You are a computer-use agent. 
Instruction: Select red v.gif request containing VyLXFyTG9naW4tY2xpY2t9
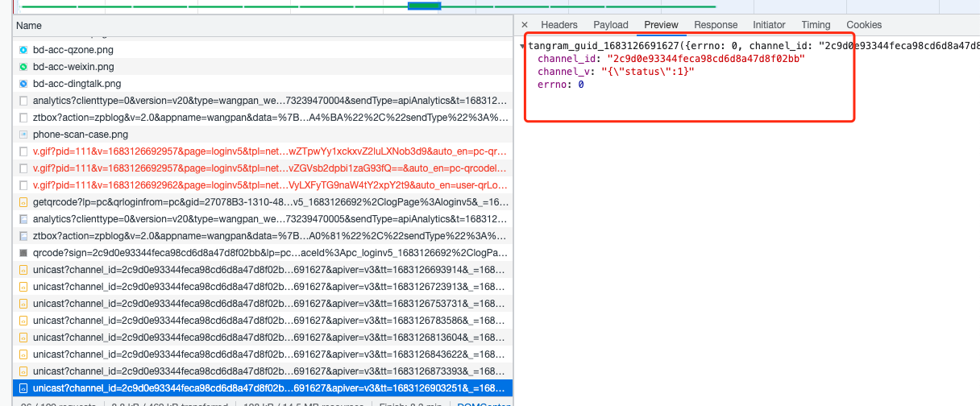point(263,185)
